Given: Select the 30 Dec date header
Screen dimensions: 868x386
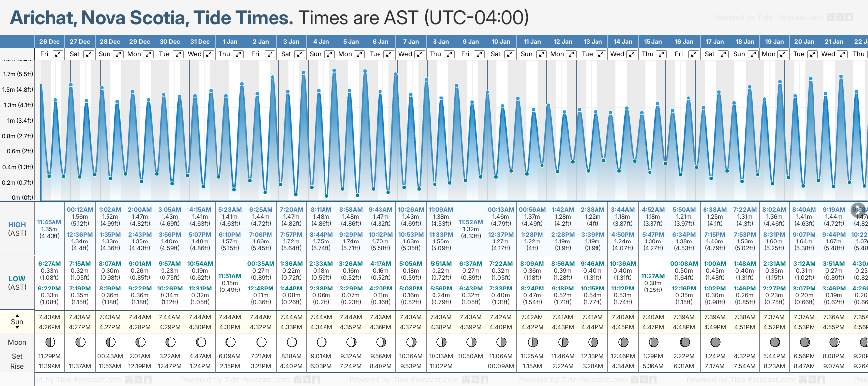Looking at the screenshot, I should tap(170, 42).
